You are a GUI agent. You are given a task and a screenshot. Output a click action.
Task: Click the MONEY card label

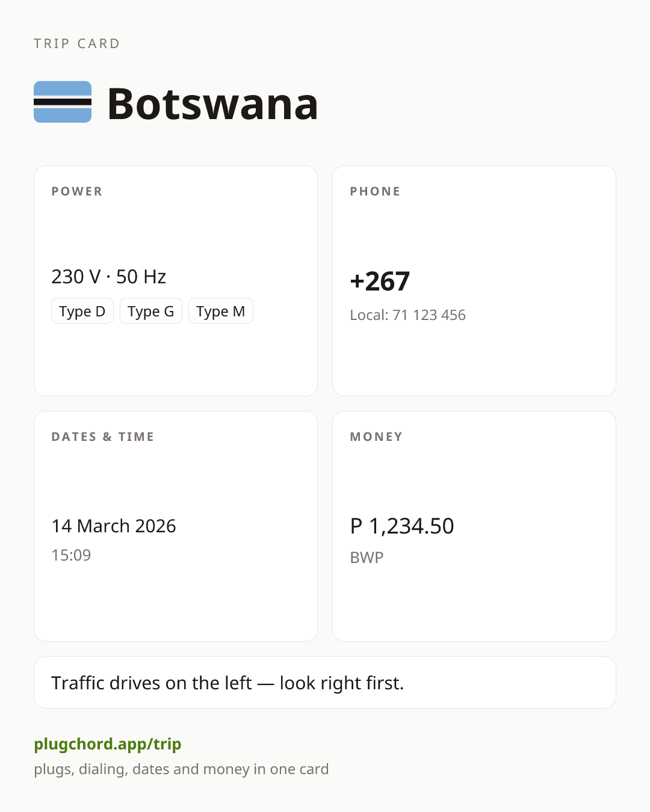coord(376,437)
